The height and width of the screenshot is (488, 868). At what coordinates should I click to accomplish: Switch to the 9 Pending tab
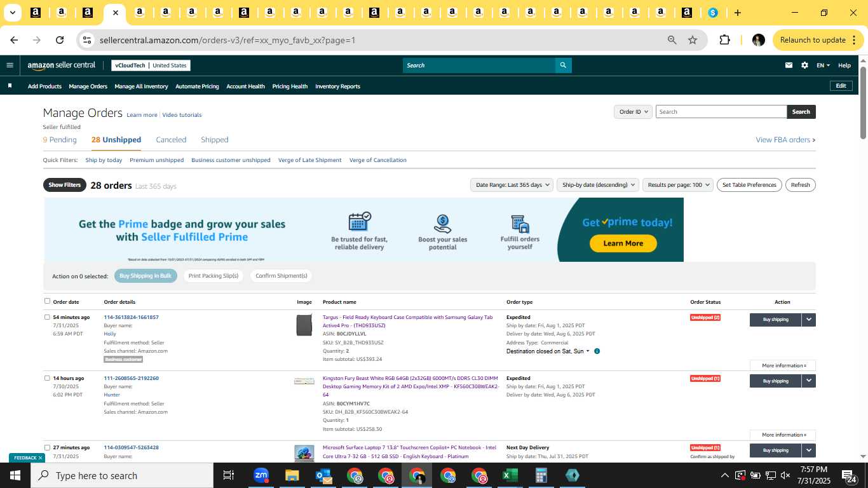coord(60,140)
